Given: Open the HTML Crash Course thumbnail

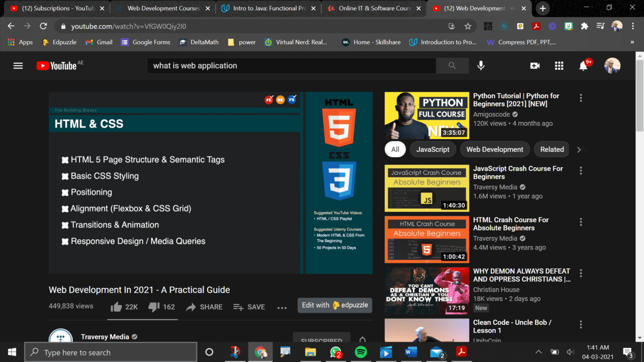Looking at the screenshot, I should point(427,239).
